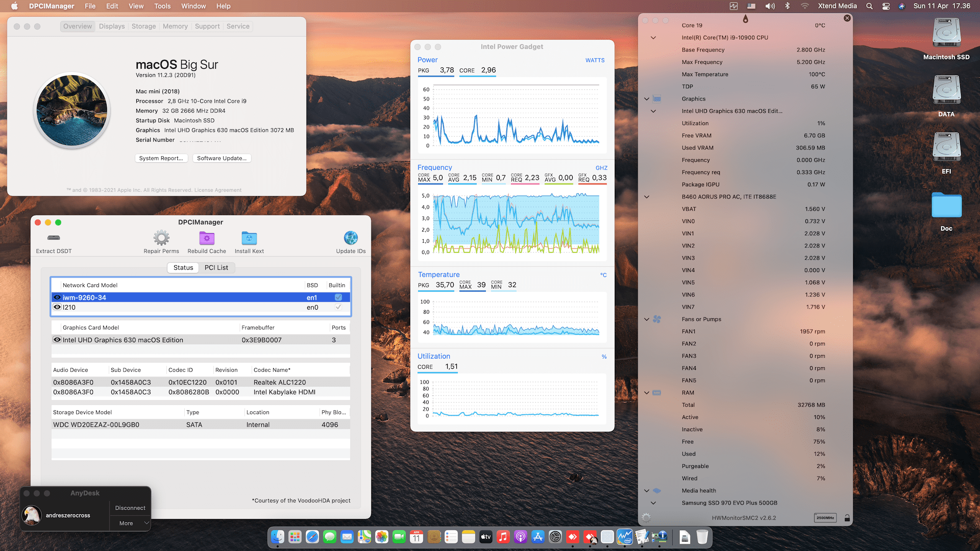Open the License Agreement link
Screen dimensions: 980x551
pyautogui.click(x=218, y=190)
